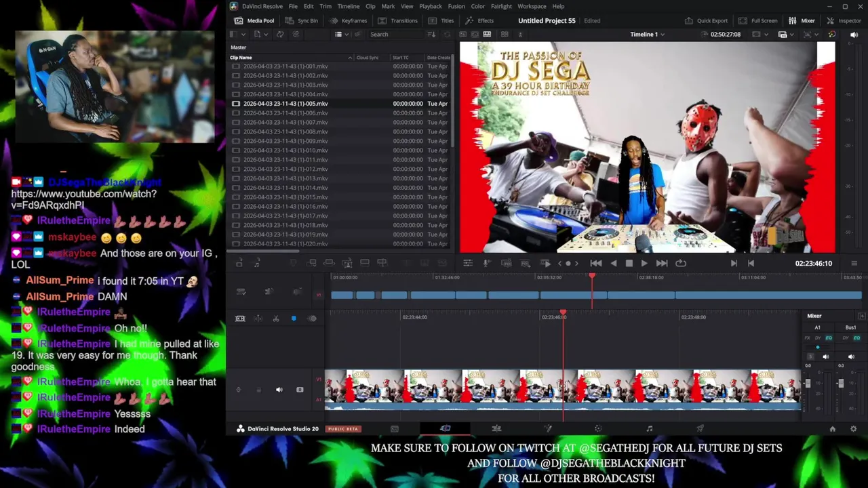The image size is (868, 488).
Task: Toggle the Mixer panel
Action: point(802,20)
